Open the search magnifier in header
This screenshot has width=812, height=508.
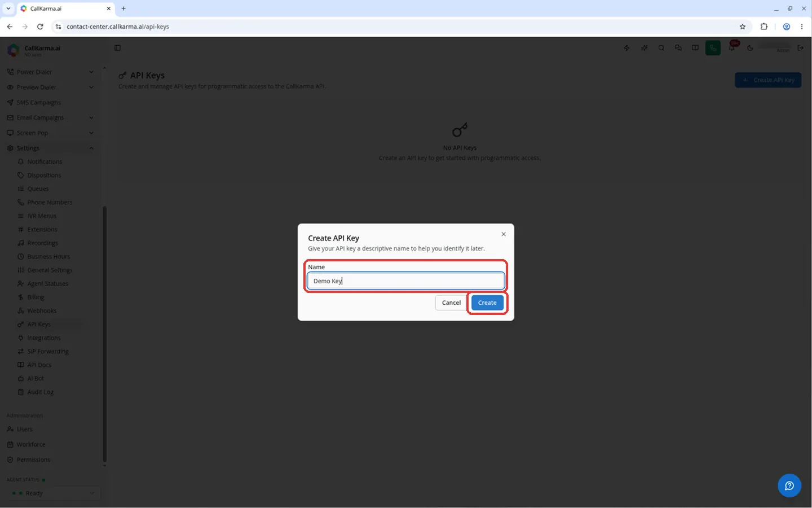coord(661,48)
